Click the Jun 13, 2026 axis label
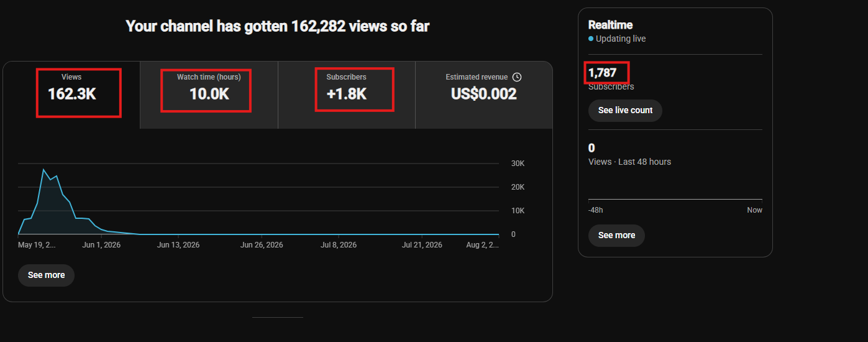Viewport: 868px width, 342px height. [x=178, y=245]
